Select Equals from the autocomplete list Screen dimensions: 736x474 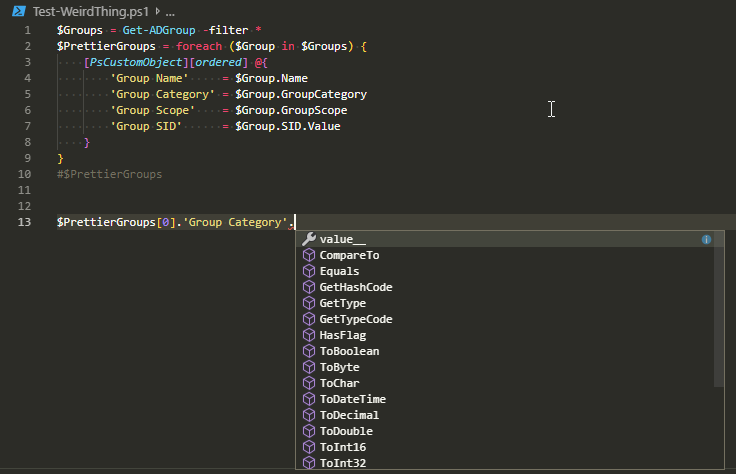pos(339,271)
